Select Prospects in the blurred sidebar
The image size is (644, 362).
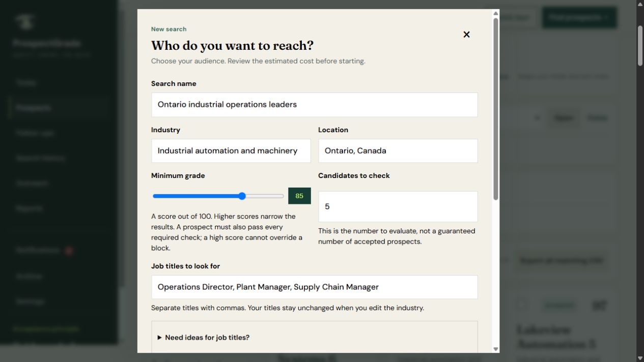(59, 108)
